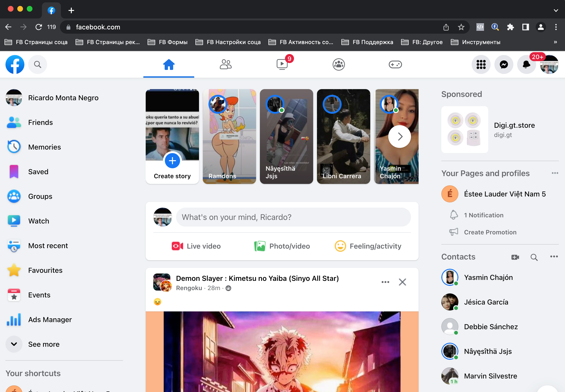Open the Groups tab in top navigation

point(339,65)
